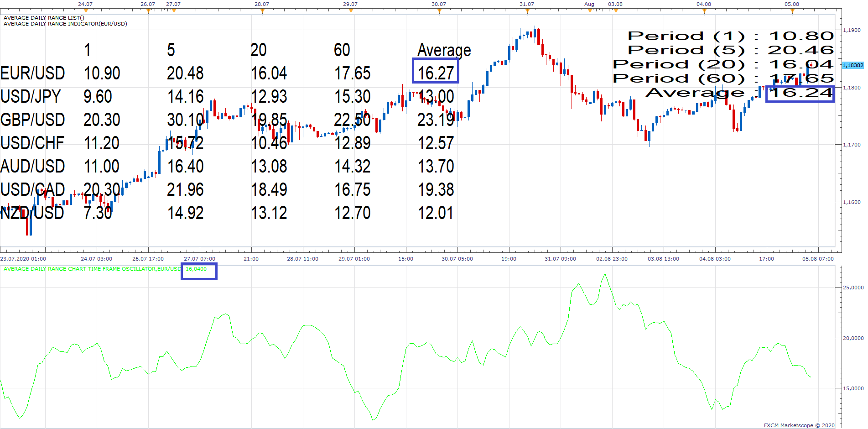Image resolution: width=868 pixels, height=429 pixels.
Task: Select the 1,1600 price axis label
Action: click(852, 202)
